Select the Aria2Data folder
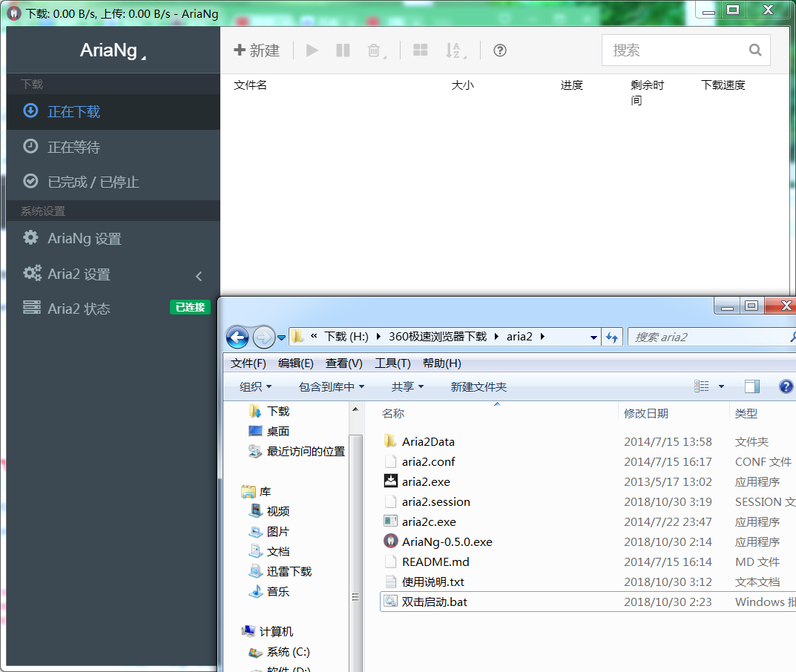The height and width of the screenshot is (672, 796). pyautogui.click(x=428, y=441)
